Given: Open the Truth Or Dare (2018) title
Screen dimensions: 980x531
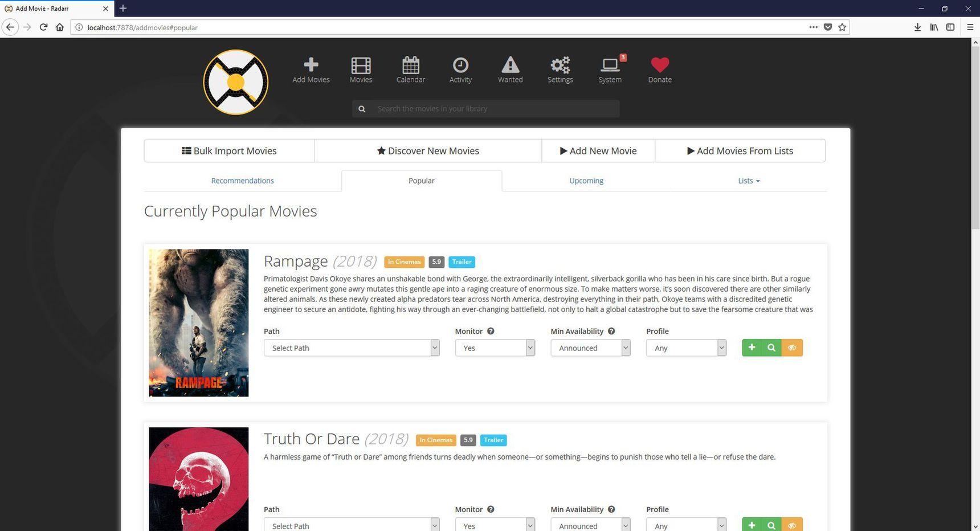Looking at the screenshot, I should [x=336, y=439].
